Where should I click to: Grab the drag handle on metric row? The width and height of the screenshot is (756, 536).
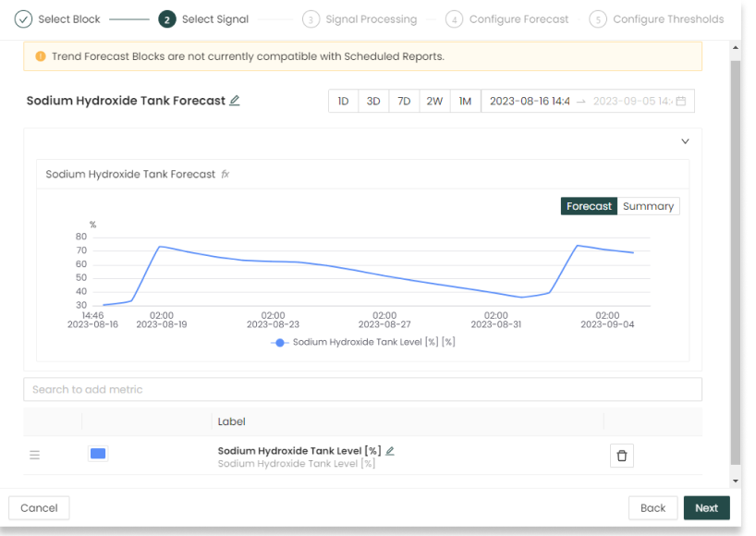coord(35,455)
